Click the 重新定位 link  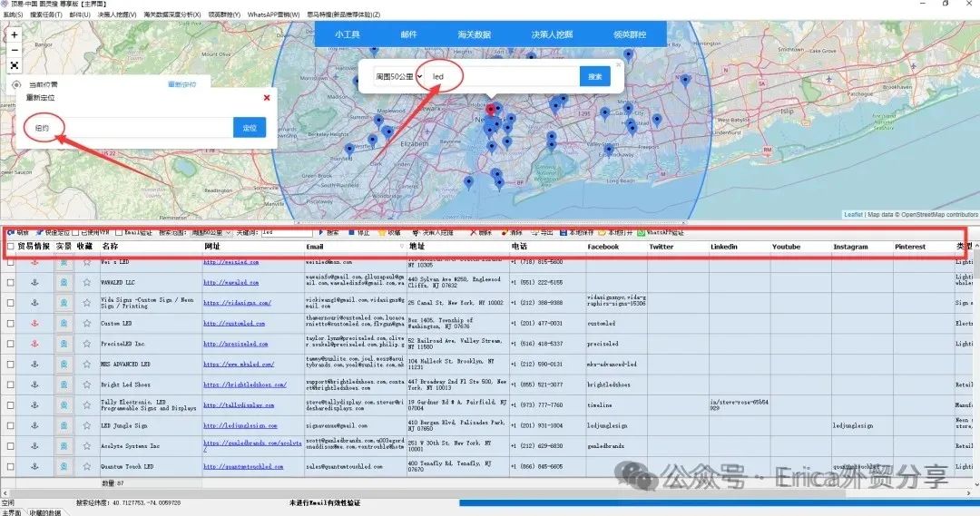[x=181, y=84]
